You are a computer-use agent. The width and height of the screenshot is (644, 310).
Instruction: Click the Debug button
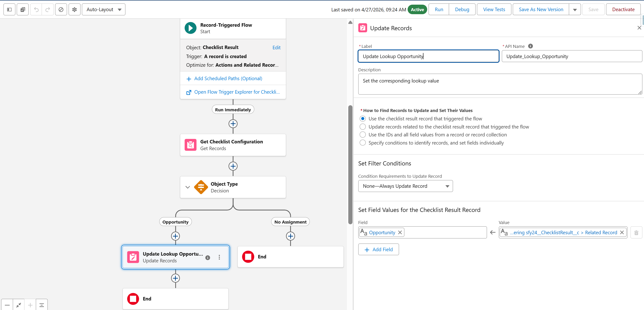coord(462,10)
